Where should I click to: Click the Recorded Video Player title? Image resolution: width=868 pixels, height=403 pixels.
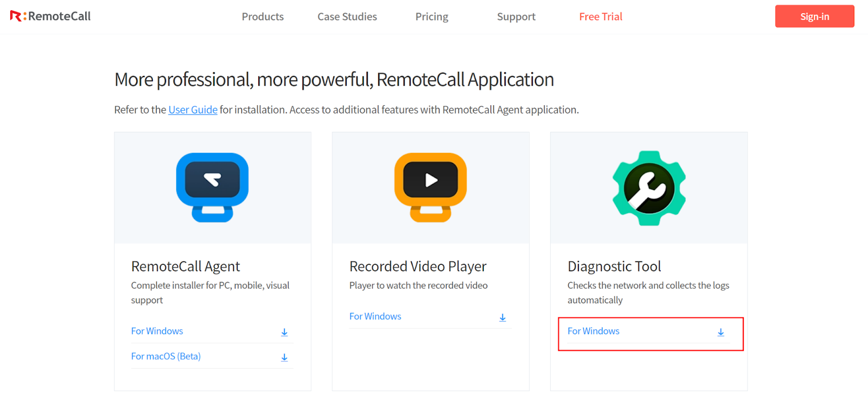point(418,266)
